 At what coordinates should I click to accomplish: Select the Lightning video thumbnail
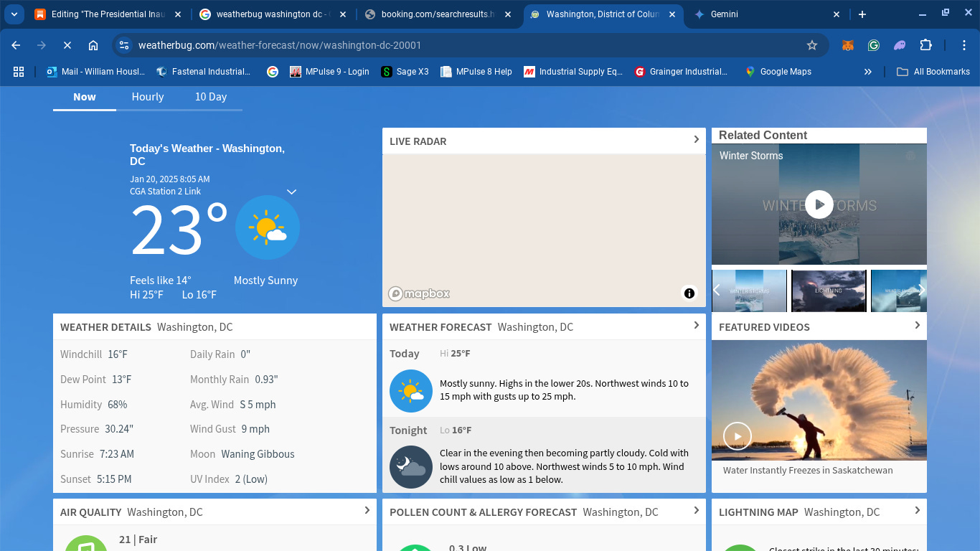pyautogui.click(x=829, y=291)
